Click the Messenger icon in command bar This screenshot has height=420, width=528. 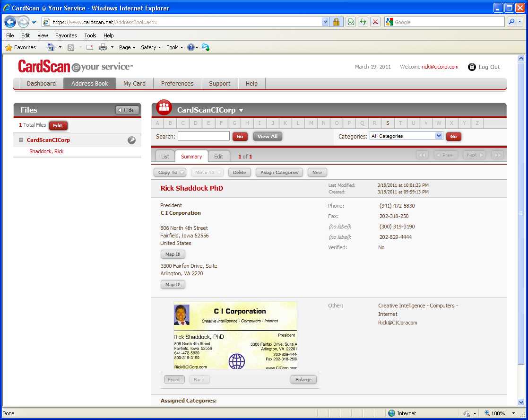point(206,47)
